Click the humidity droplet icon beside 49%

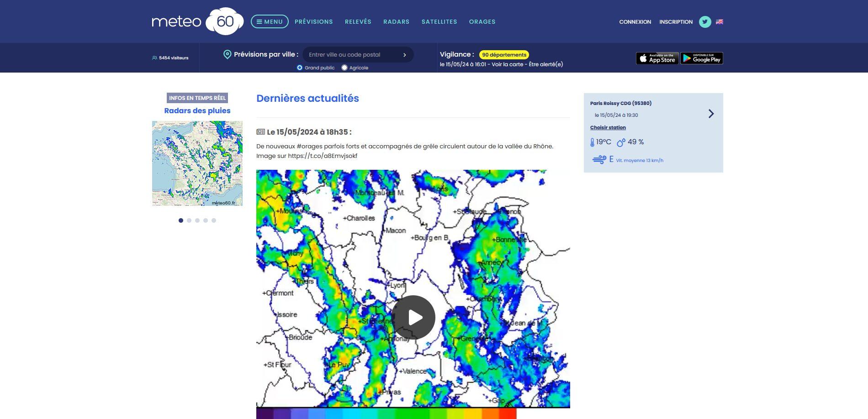coord(620,141)
